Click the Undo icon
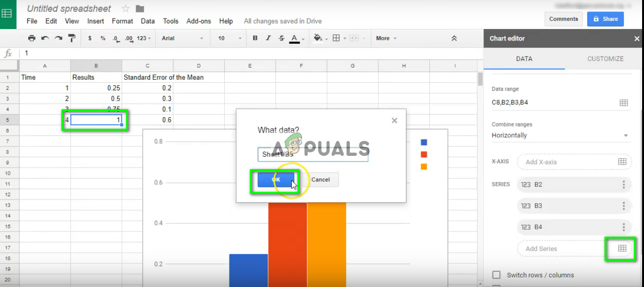 coord(44,38)
